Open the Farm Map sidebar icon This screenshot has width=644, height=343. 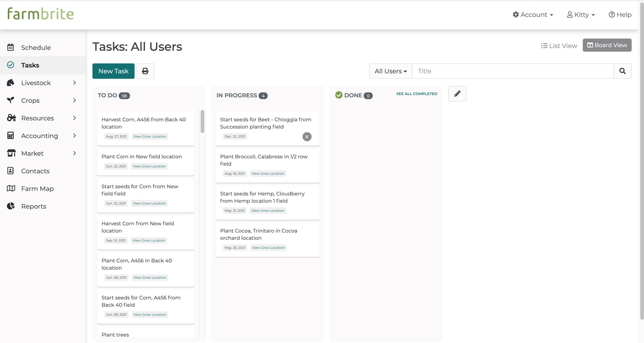tap(11, 189)
